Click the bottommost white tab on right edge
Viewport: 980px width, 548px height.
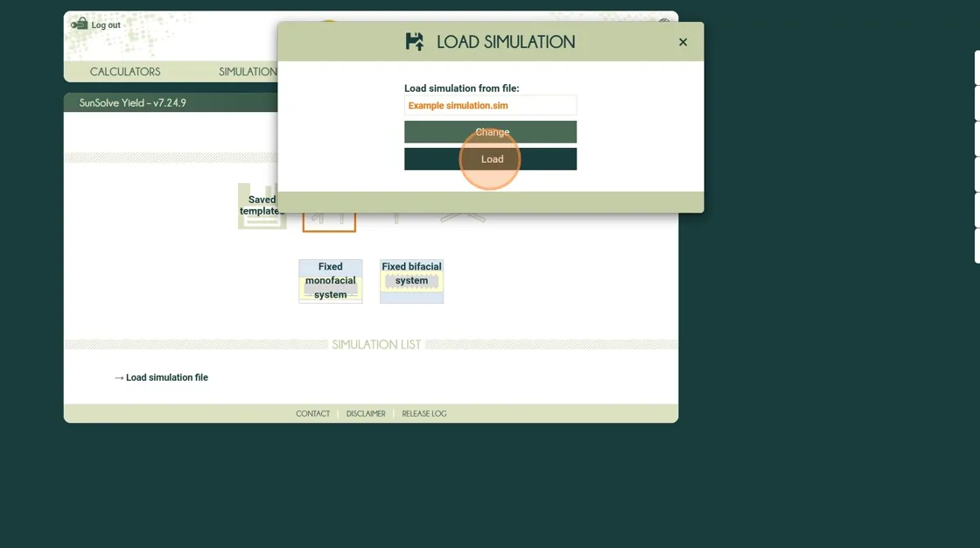pos(976,246)
